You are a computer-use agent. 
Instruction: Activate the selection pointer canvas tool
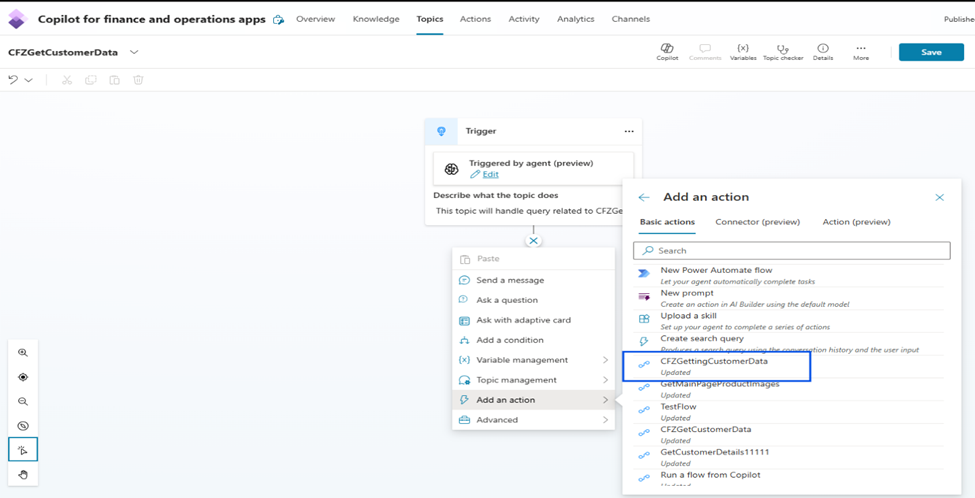click(x=23, y=450)
